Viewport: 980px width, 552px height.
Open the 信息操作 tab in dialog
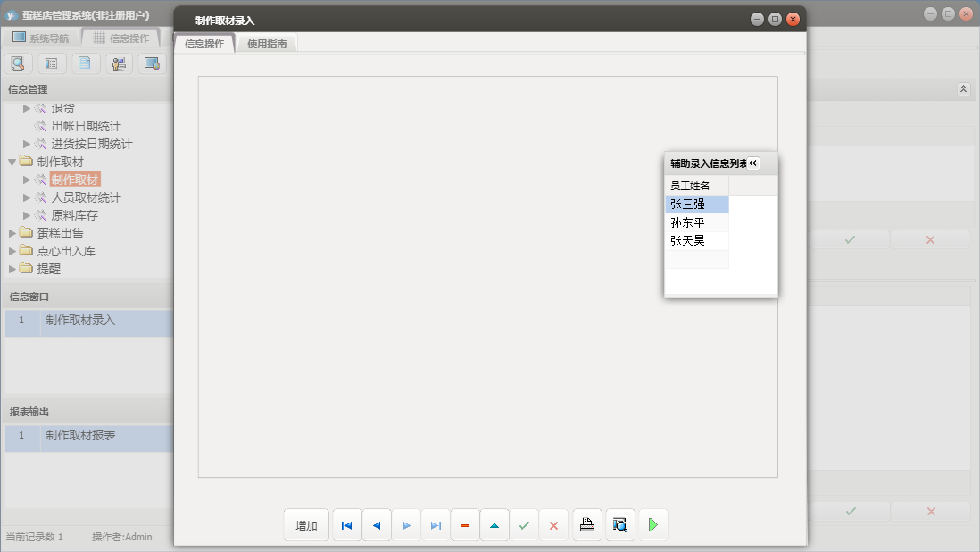tap(204, 43)
